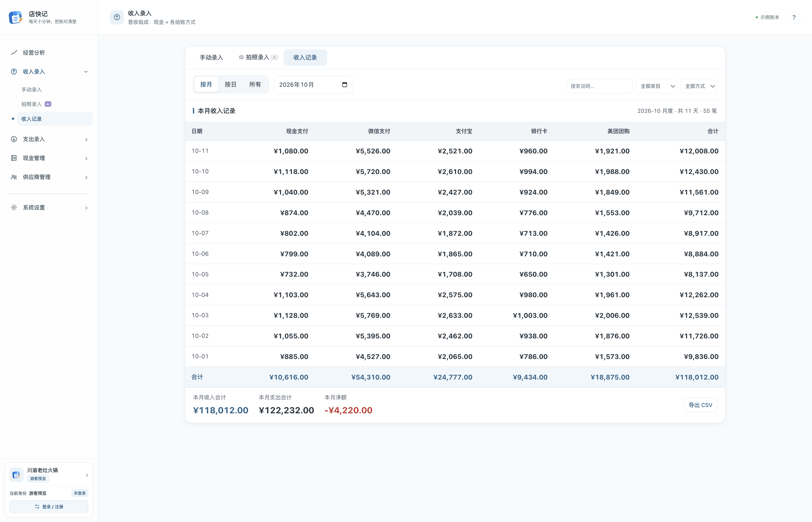This screenshot has width=812, height=522.
Task: Click the 搜索说明 search field
Action: point(599,86)
